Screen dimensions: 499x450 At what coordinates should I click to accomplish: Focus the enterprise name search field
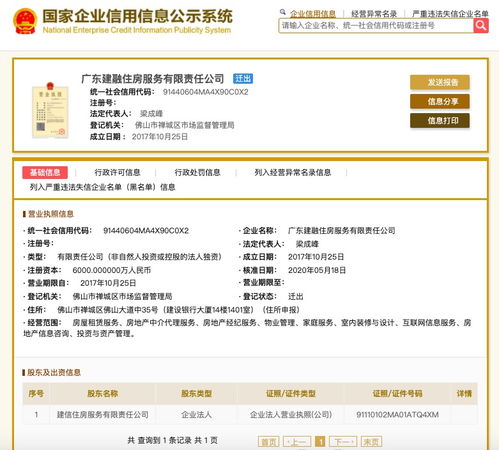point(376,26)
